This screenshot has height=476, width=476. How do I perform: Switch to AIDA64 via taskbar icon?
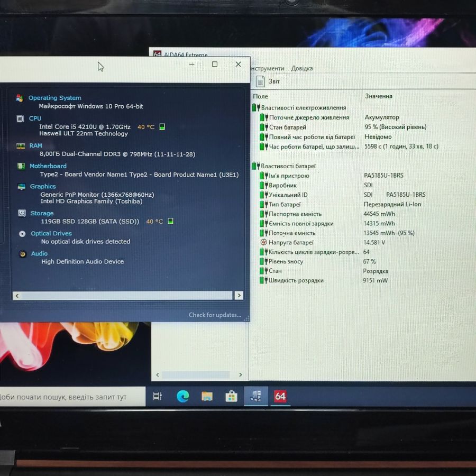coord(280,396)
